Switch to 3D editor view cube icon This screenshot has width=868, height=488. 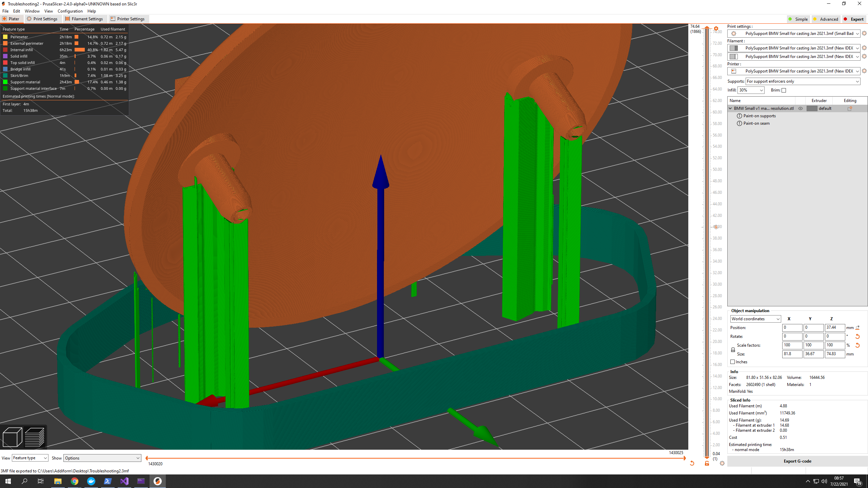click(12, 437)
